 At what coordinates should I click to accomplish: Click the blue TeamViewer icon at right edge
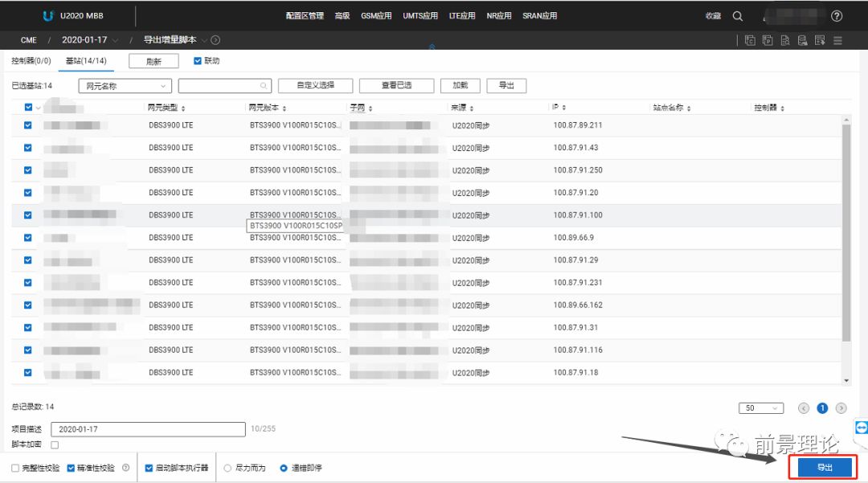click(862, 428)
